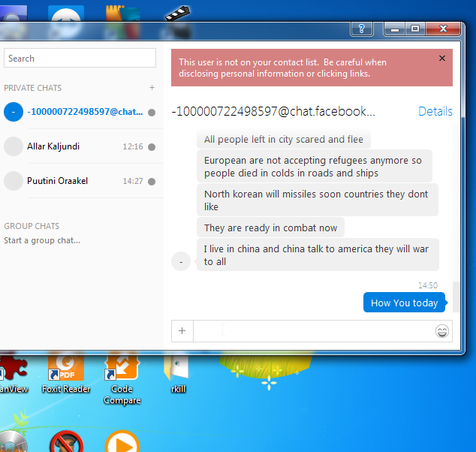476x452 pixels.
Task: Select message about European not accepting refugees
Action: click(x=315, y=167)
